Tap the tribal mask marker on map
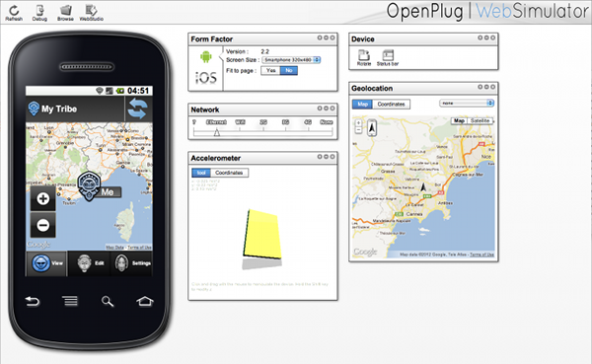Image resolution: width=592 pixels, height=364 pixels. click(89, 185)
